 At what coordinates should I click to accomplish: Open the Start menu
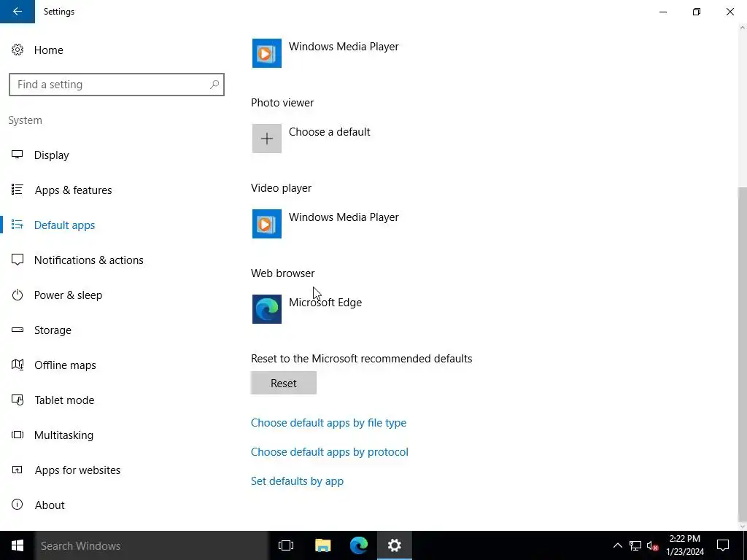[x=18, y=545]
